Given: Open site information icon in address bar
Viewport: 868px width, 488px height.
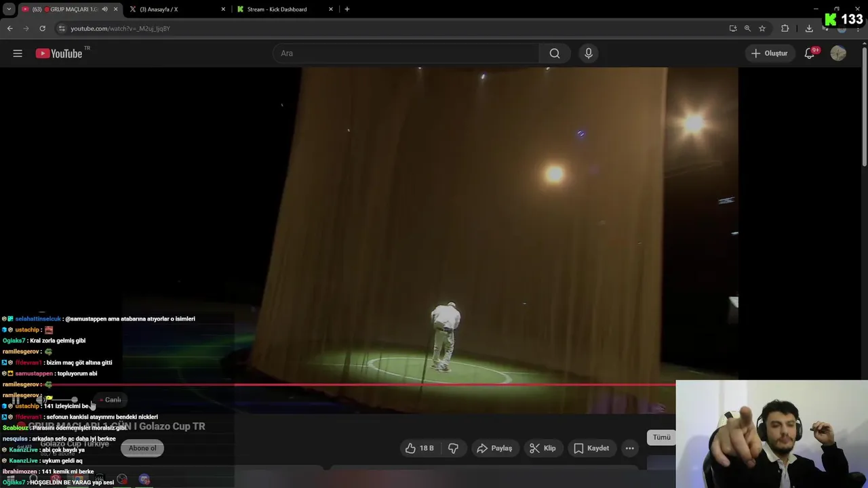Looking at the screenshot, I should click(62, 28).
